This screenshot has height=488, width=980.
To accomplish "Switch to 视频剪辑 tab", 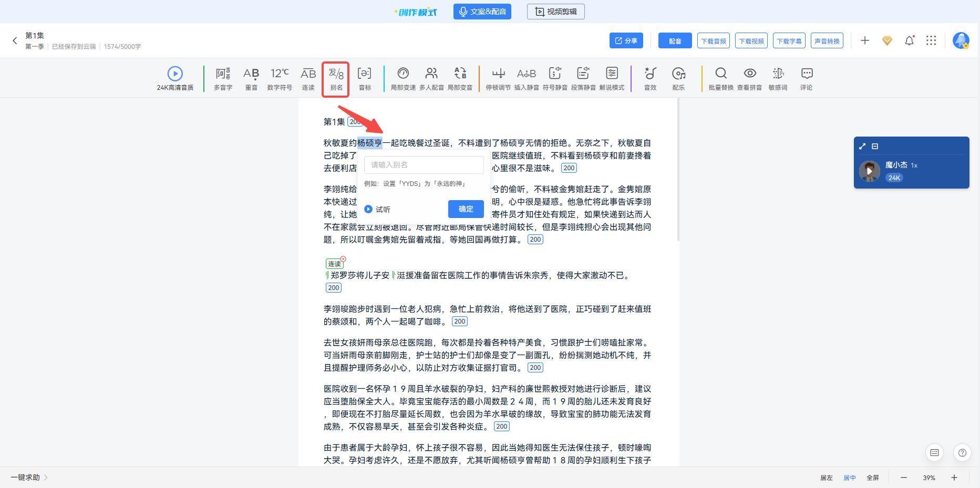I will point(555,12).
